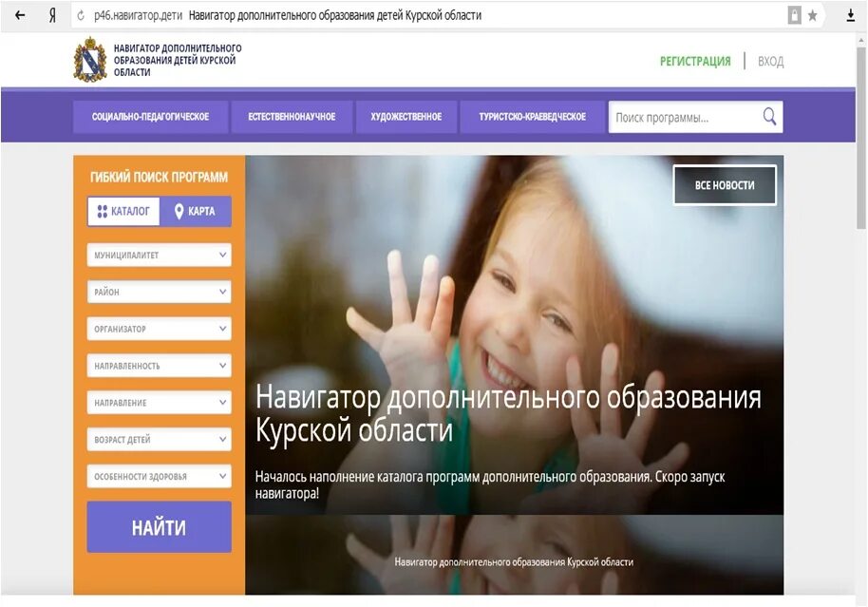Open the Район dropdown
This screenshot has width=868, height=607.
pos(159,292)
